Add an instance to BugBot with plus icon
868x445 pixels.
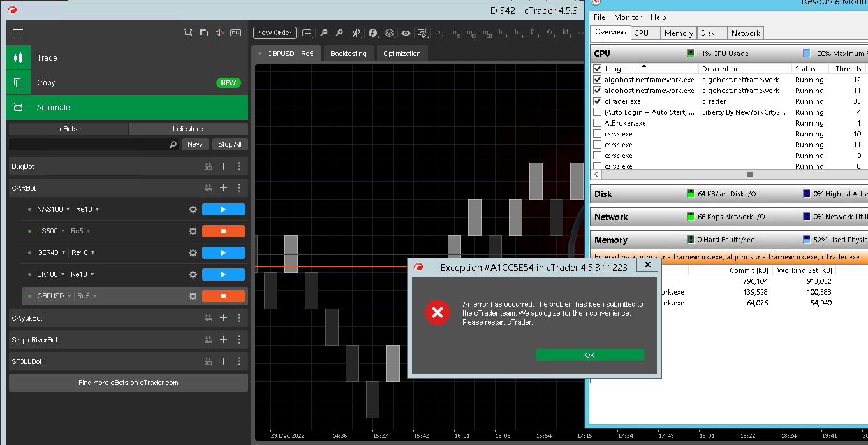(223, 166)
